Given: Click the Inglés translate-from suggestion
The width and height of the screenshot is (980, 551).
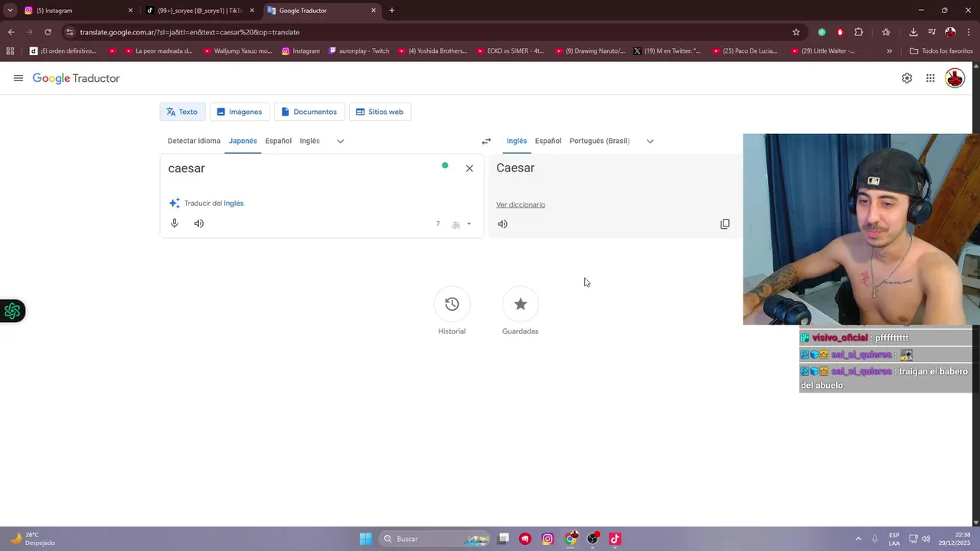Looking at the screenshot, I should [x=234, y=204].
